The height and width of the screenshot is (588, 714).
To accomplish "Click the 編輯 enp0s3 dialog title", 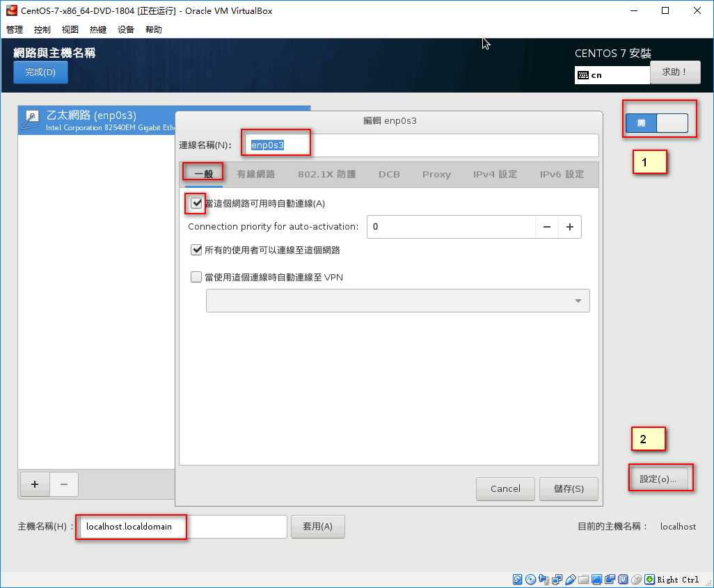I will click(390, 120).
